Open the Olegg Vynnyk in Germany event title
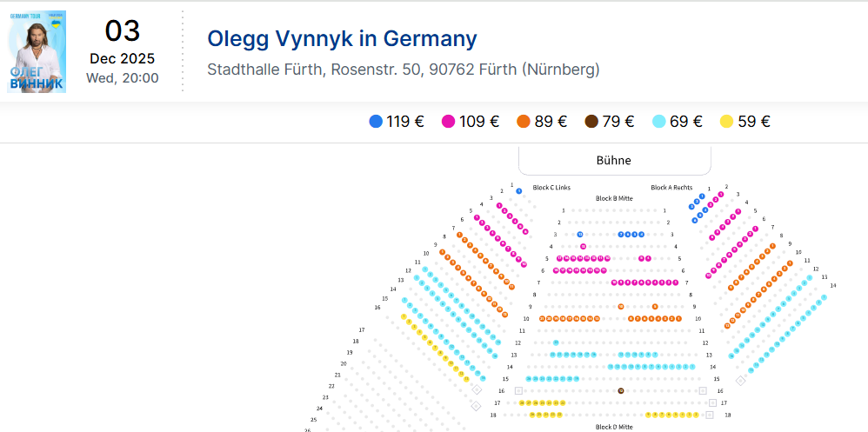 coord(342,39)
